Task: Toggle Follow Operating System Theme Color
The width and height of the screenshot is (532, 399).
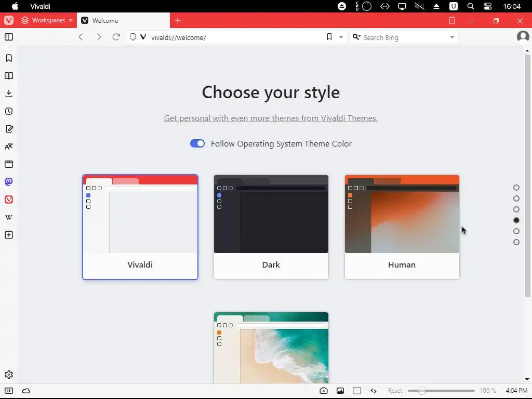Action: 197,143
